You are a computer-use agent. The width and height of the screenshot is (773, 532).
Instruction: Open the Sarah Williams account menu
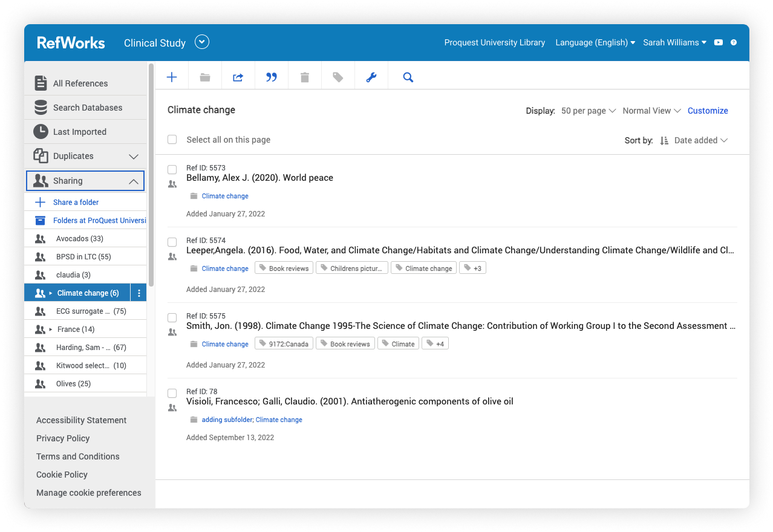674,42
